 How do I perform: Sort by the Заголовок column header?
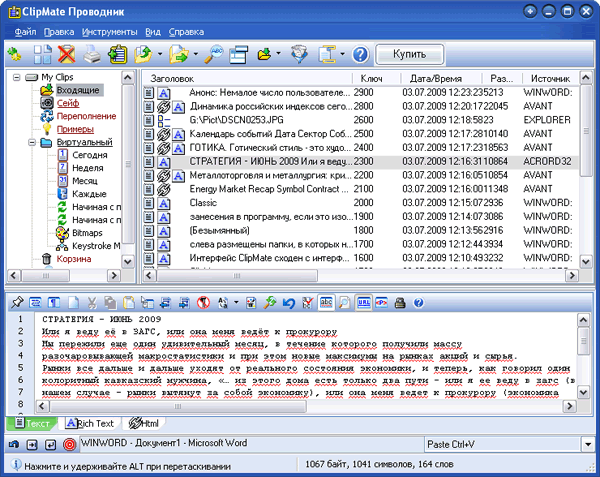[247, 78]
